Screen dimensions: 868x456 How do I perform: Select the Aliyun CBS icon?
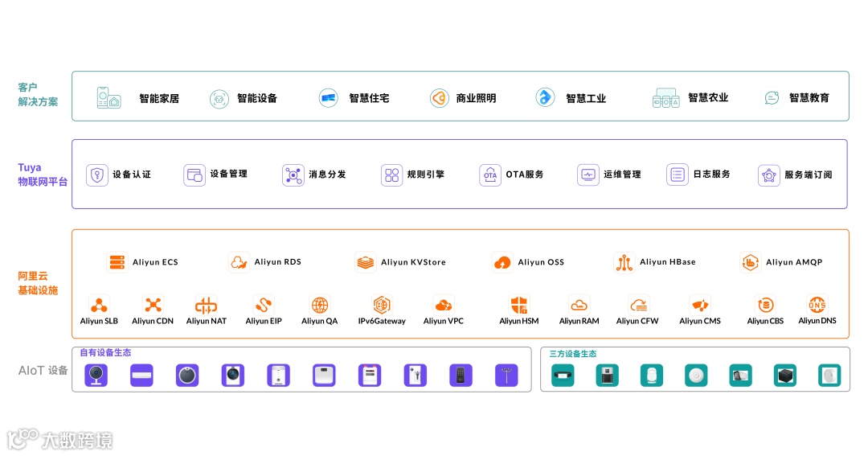(x=765, y=305)
